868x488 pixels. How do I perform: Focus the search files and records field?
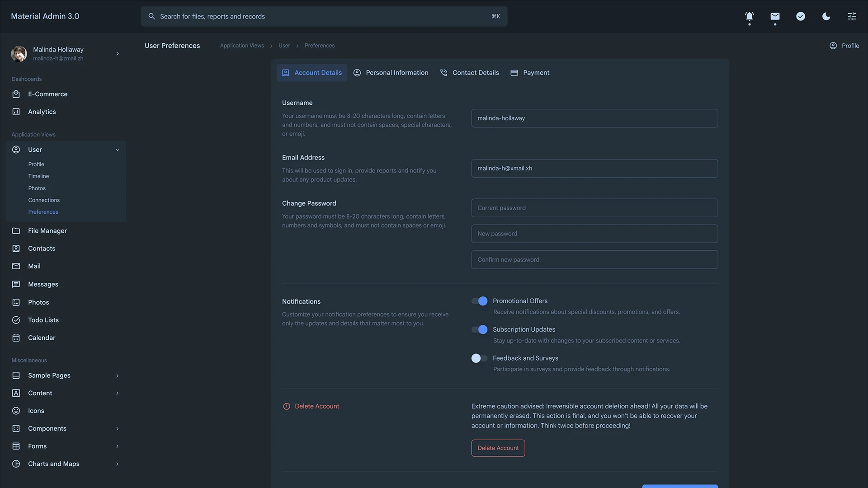click(x=324, y=16)
